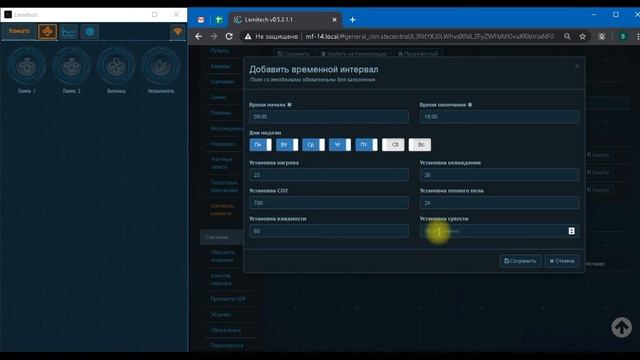Open a new browser tab
This screenshot has width=640, height=360.
click(x=352, y=20)
